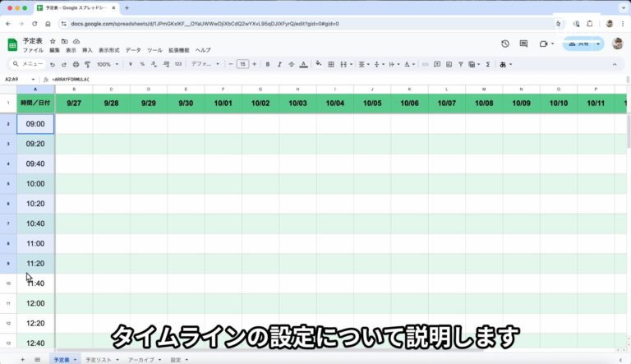Select the paint format tool

click(87, 64)
